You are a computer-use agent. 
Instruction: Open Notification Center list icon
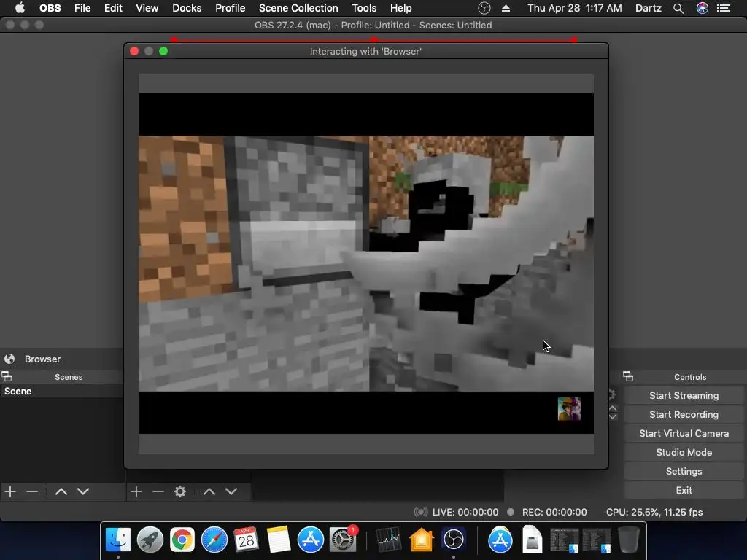tap(724, 8)
